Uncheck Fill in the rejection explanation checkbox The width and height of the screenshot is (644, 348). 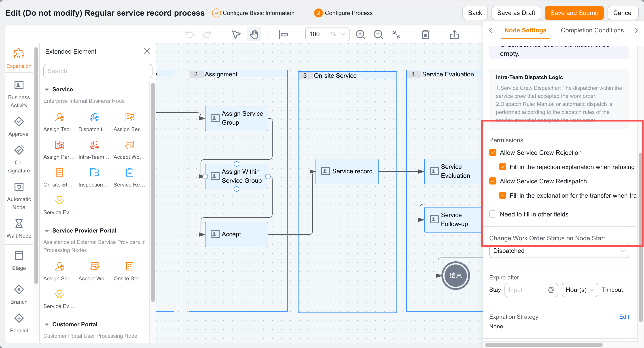pos(502,167)
